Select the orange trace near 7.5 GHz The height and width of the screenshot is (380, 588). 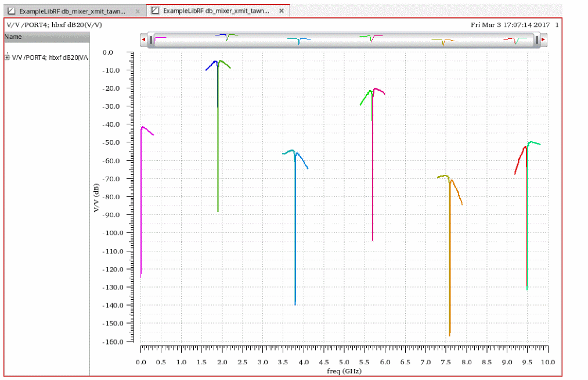coord(449,261)
